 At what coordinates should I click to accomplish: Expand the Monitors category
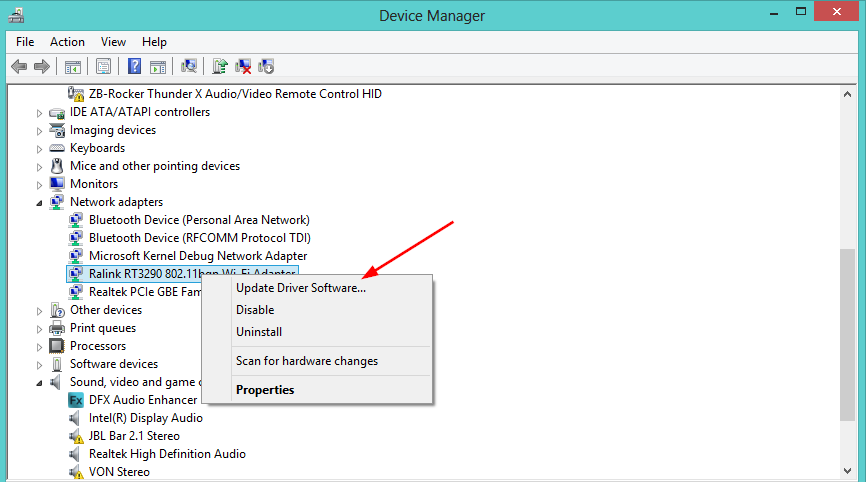40,184
